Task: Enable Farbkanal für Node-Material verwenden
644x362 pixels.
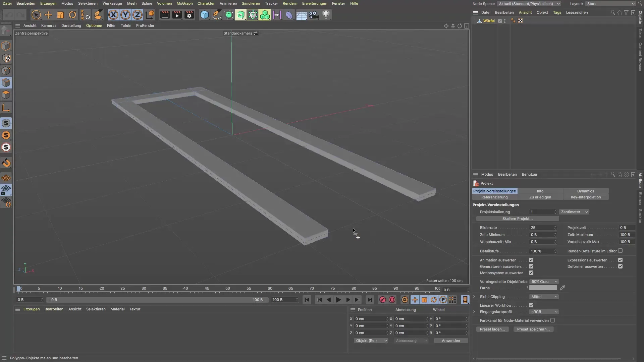Action: click(x=552, y=320)
